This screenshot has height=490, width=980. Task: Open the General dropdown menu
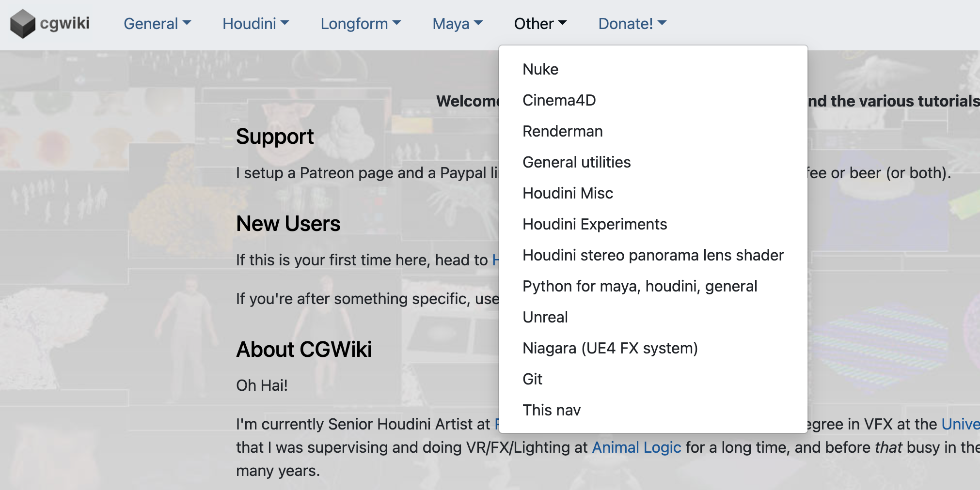click(157, 24)
